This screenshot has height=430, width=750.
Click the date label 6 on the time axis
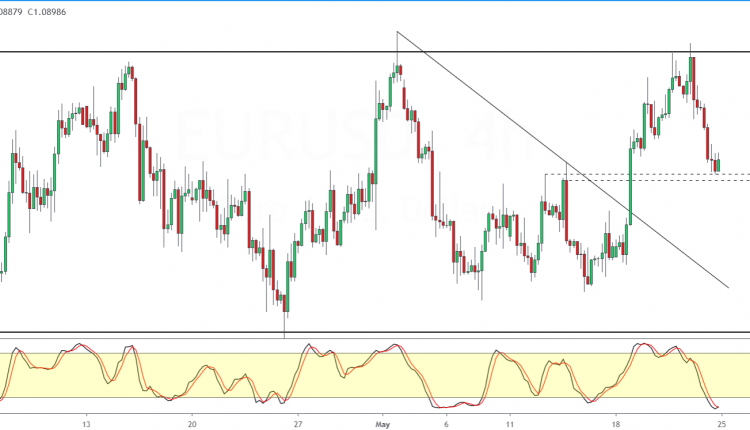pos(446,424)
